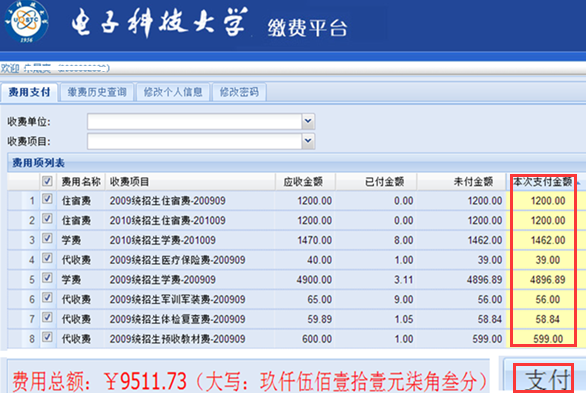Open the 费用支付 tab
This screenshot has height=393, width=586.
(29, 92)
